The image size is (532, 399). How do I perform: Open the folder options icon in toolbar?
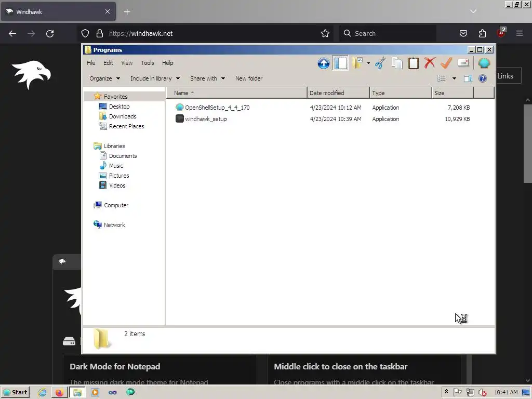pos(357,63)
